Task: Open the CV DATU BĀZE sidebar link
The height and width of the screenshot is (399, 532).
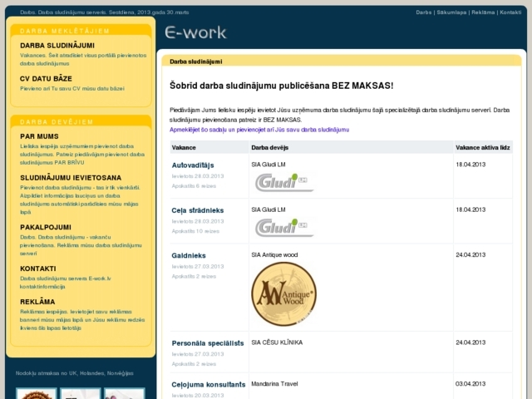Action: (x=47, y=78)
